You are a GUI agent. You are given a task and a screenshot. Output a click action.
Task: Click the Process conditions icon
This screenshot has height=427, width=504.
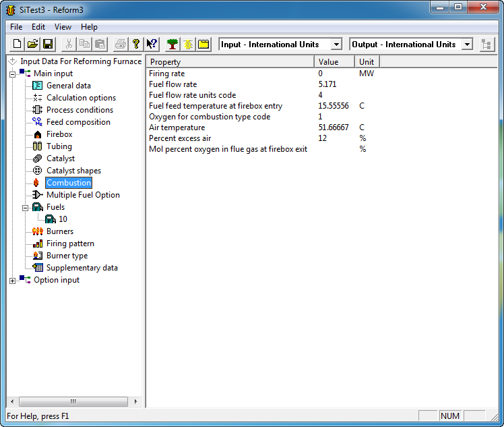pyautogui.click(x=37, y=110)
